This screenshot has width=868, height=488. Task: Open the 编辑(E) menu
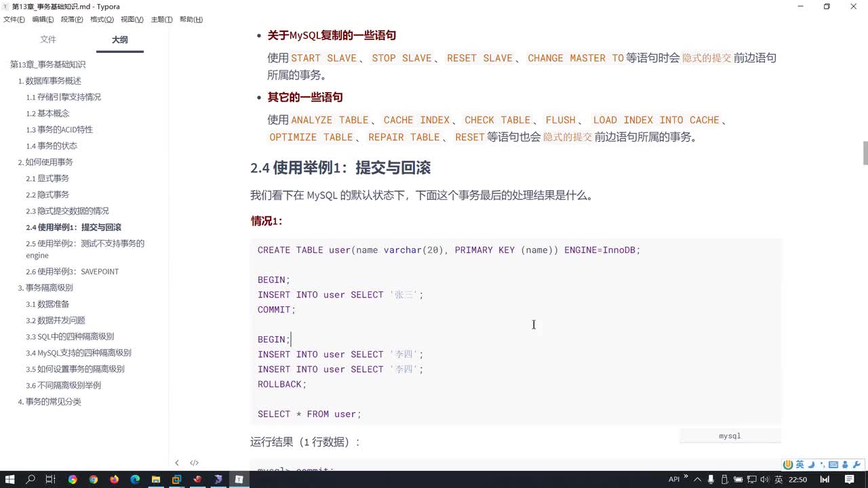(43, 20)
